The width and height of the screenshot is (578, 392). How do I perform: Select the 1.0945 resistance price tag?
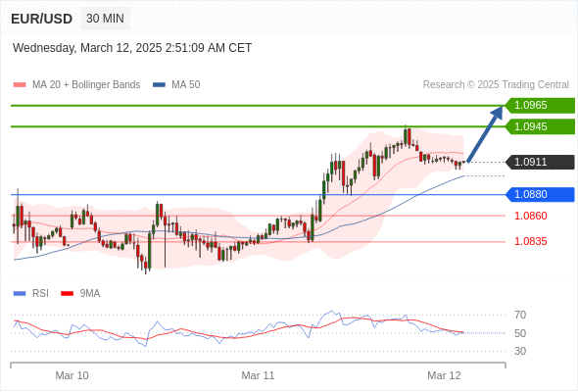click(x=540, y=126)
